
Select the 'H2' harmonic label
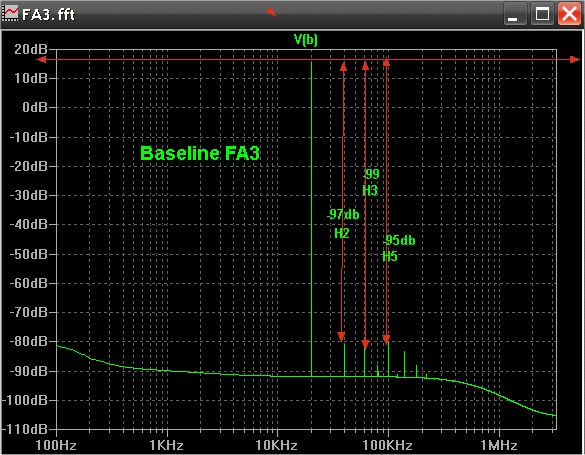pos(341,233)
